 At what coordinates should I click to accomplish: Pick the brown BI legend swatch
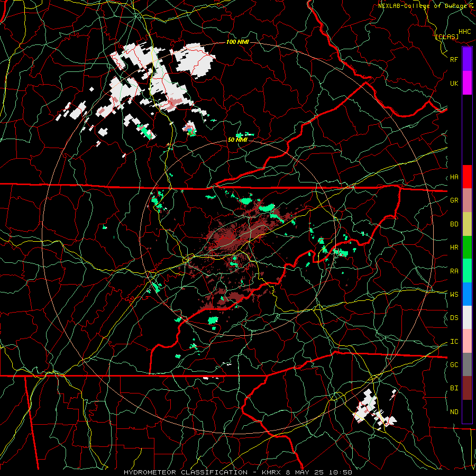tap(467, 388)
